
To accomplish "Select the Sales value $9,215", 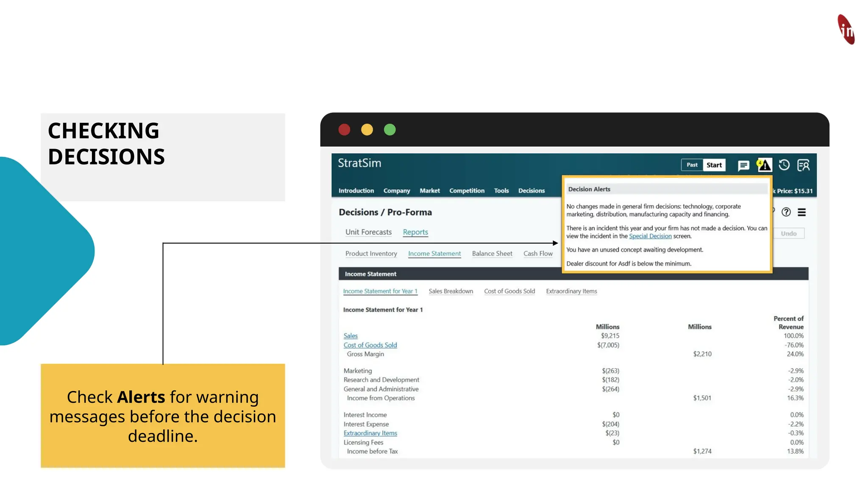I will coord(610,335).
